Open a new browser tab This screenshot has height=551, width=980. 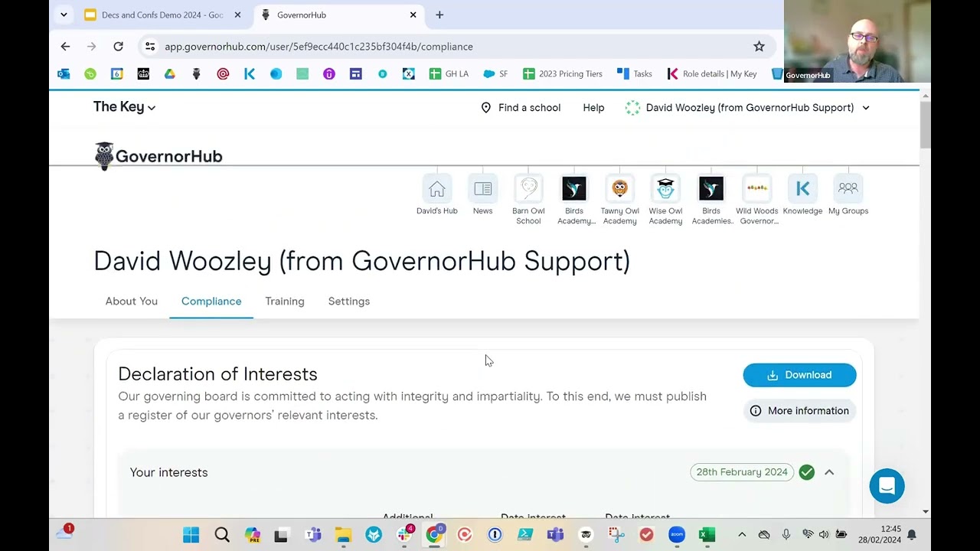[439, 15]
